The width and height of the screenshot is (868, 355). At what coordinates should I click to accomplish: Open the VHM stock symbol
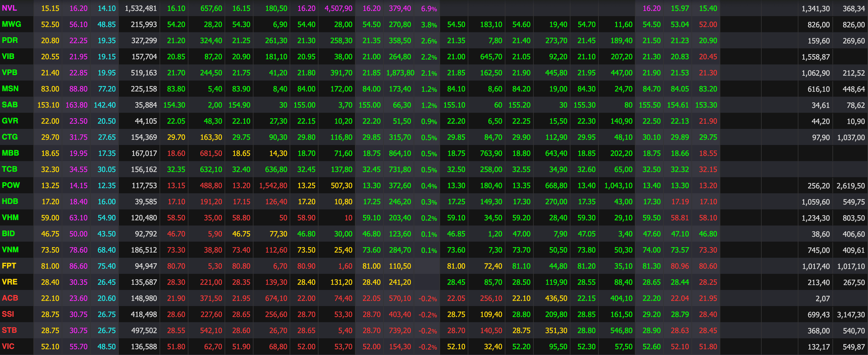point(10,217)
